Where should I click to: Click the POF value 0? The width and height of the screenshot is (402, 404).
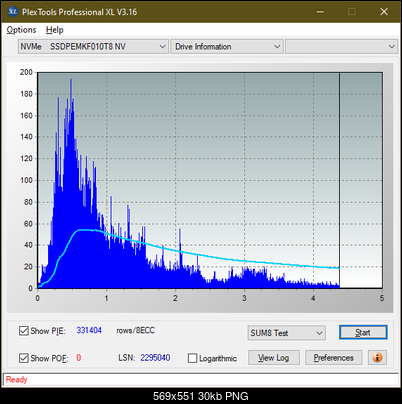point(79,358)
